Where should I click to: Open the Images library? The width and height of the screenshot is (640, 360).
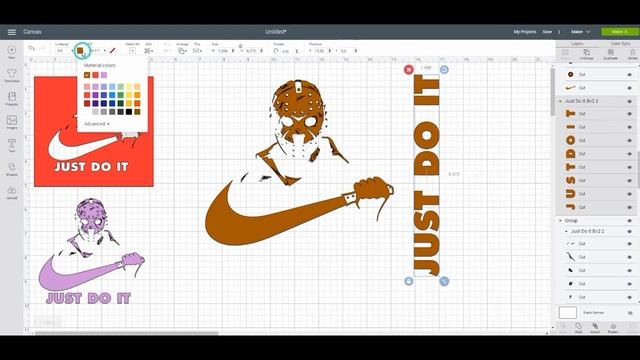click(12, 122)
